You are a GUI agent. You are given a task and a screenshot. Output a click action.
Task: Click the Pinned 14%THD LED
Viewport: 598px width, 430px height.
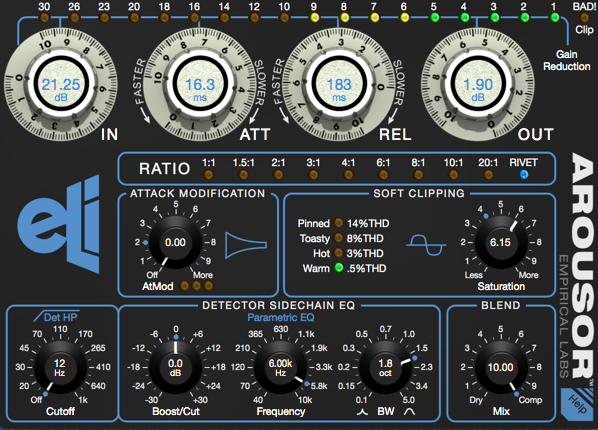338,223
